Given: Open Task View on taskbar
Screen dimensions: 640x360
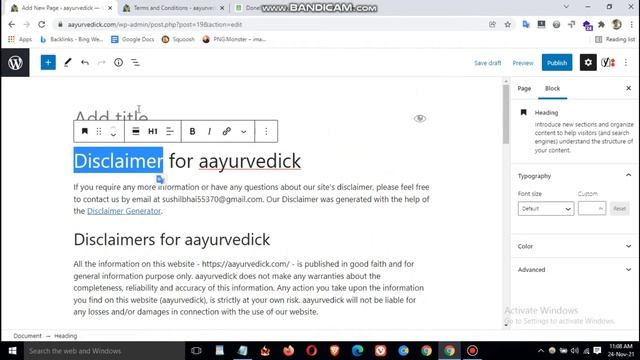Looking at the screenshot, I should [x=196, y=351].
